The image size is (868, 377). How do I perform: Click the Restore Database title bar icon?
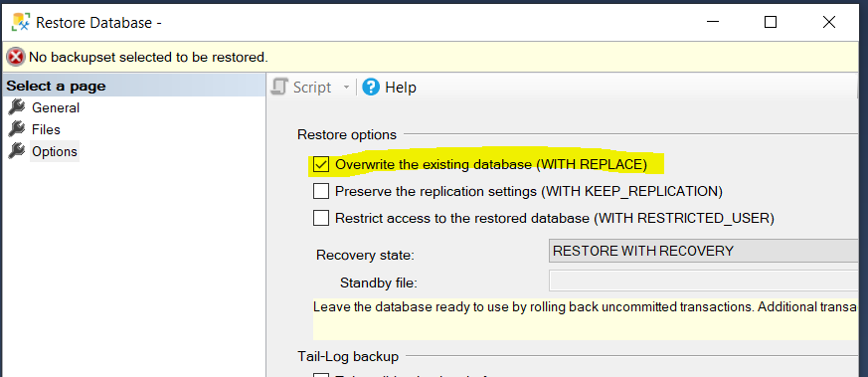pyautogui.click(x=21, y=22)
